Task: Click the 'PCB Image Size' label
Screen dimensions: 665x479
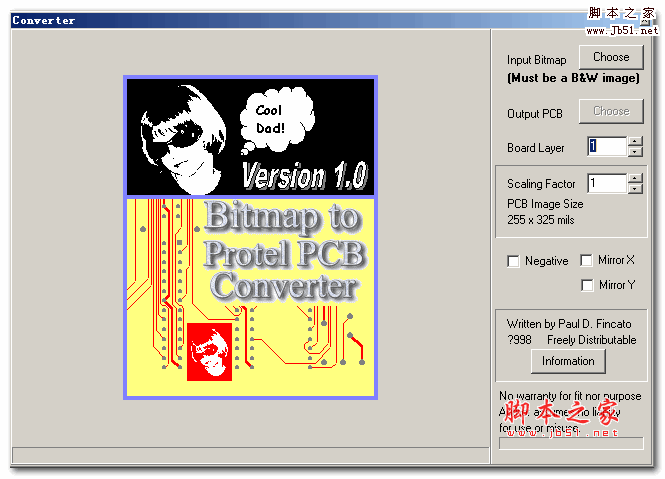Action: (x=545, y=204)
